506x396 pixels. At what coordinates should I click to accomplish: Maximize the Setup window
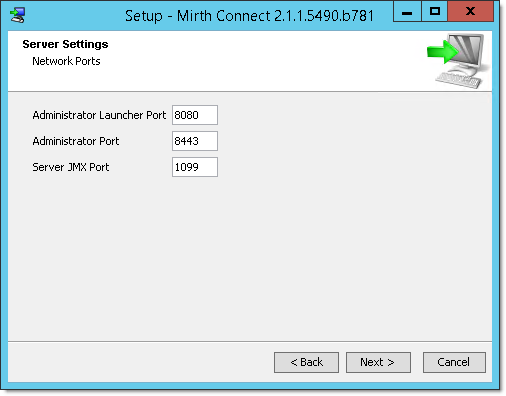[434, 12]
